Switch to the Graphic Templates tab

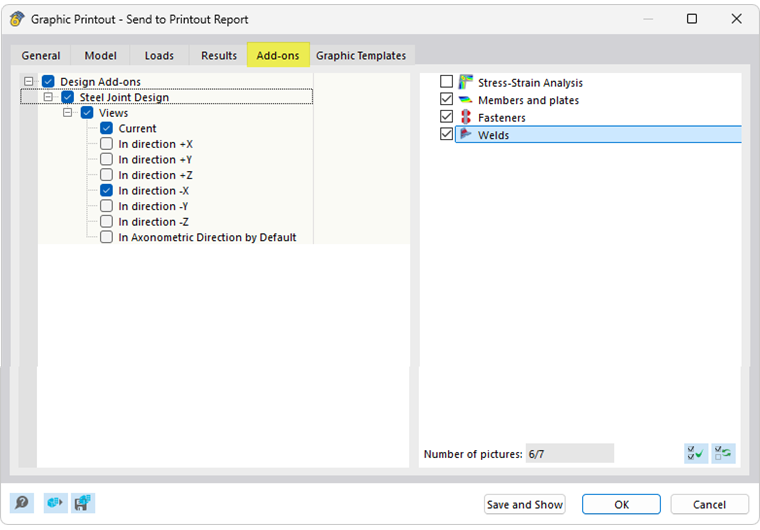361,56
